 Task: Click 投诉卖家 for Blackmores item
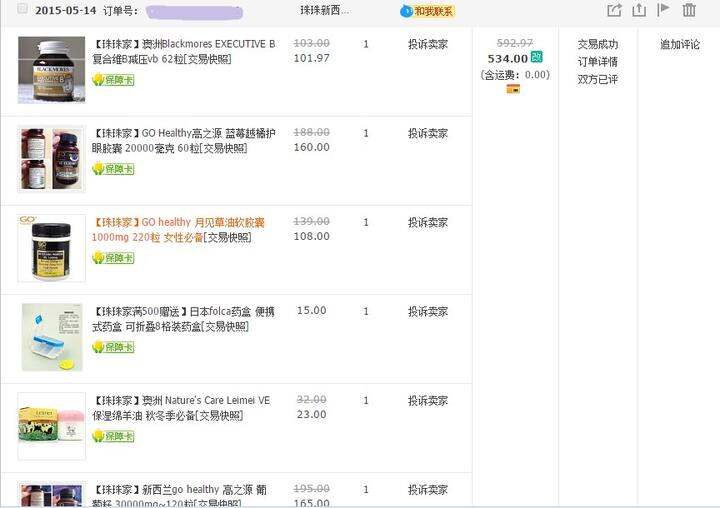pyautogui.click(x=428, y=45)
